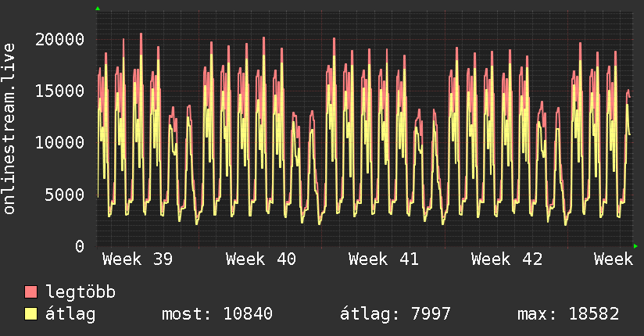Click the 0 y-axis tick label
Viewport: 644px width, 336px height.
(x=80, y=246)
